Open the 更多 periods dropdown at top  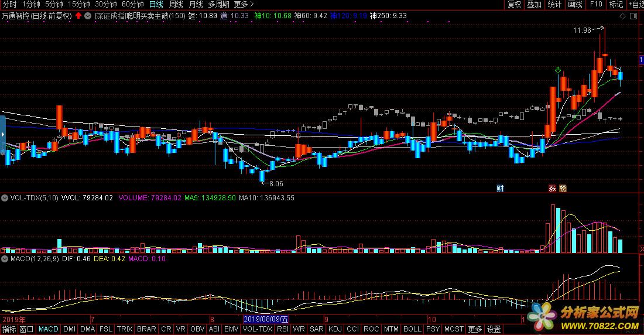[x=244, y=4]
